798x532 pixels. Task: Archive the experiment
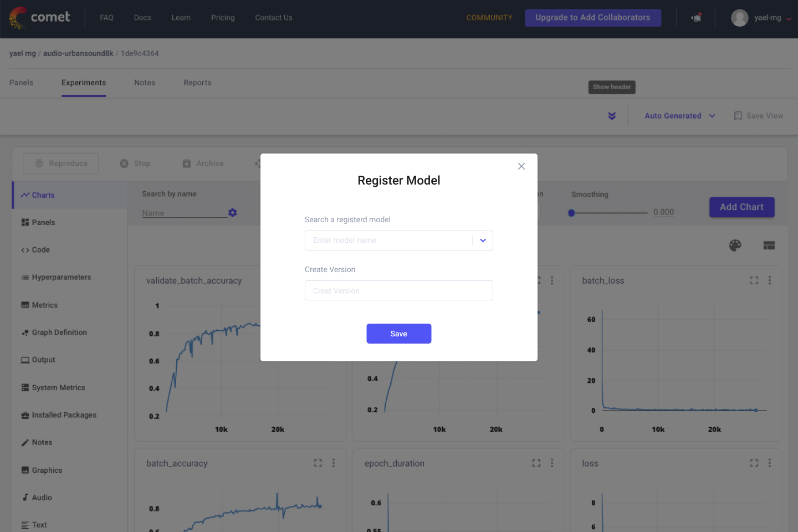pos(203,163)
